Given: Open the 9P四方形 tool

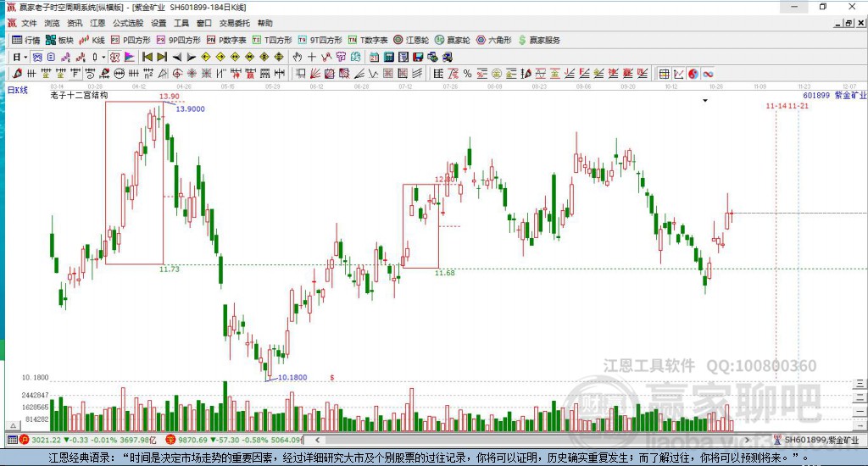Looking at the screenshot, I should click(178, 40).
